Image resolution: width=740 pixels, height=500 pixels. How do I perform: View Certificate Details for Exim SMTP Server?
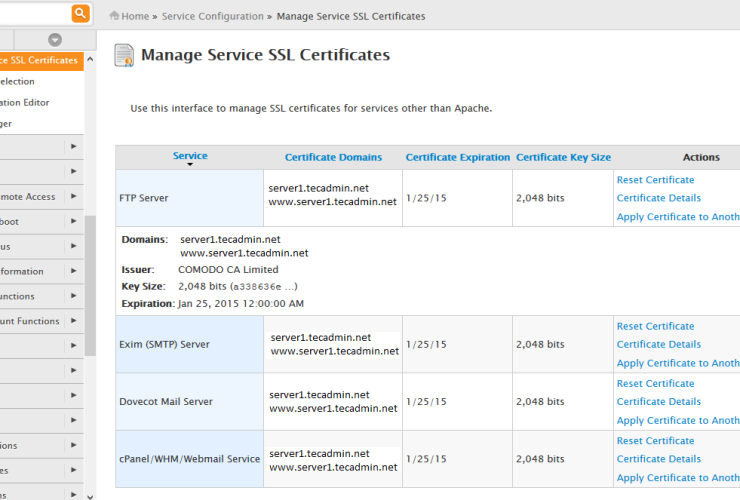coord(658,344)
